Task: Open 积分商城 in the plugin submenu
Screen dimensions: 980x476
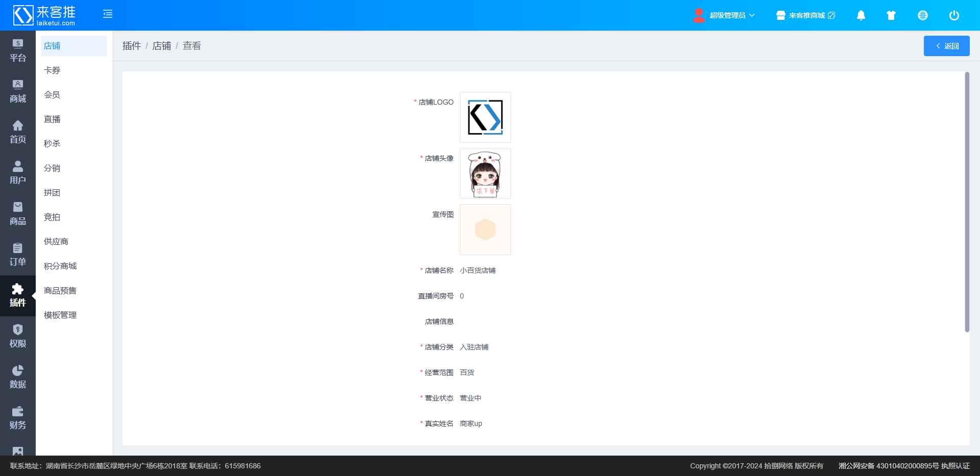Action: 60,266
